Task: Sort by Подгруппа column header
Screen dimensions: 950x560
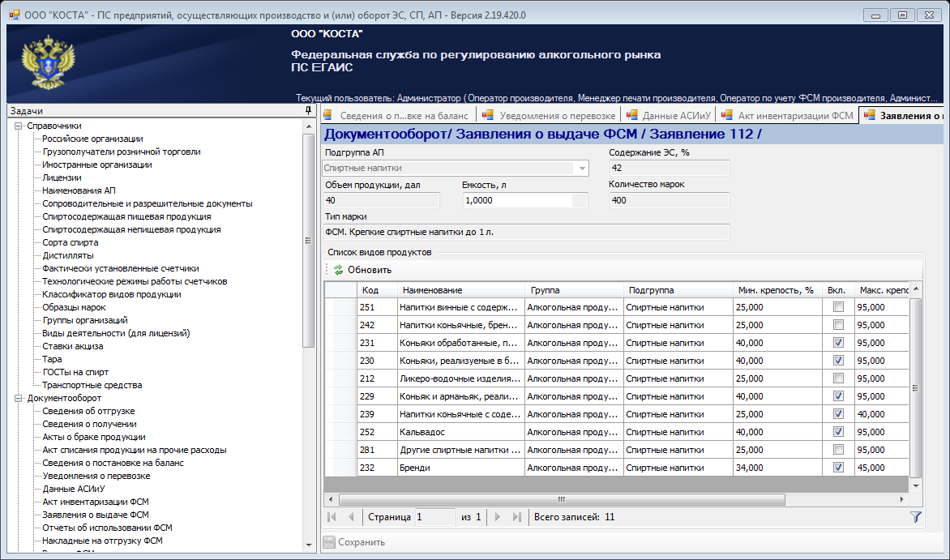Action: coord(678,290)
